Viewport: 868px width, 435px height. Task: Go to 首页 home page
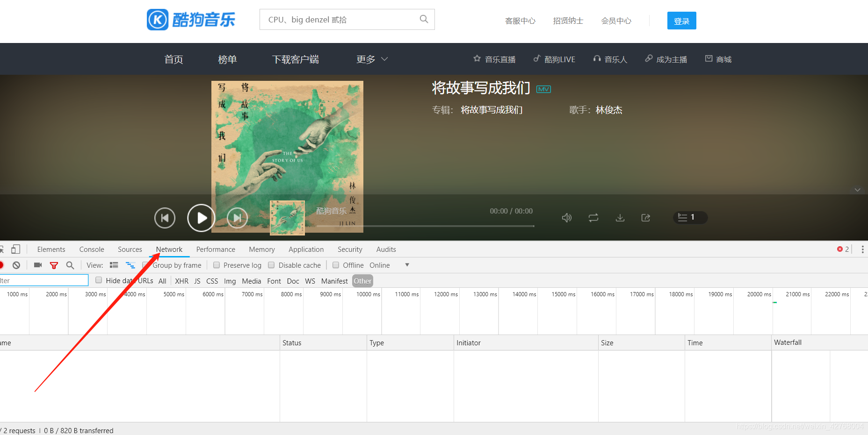coord(174,59)
